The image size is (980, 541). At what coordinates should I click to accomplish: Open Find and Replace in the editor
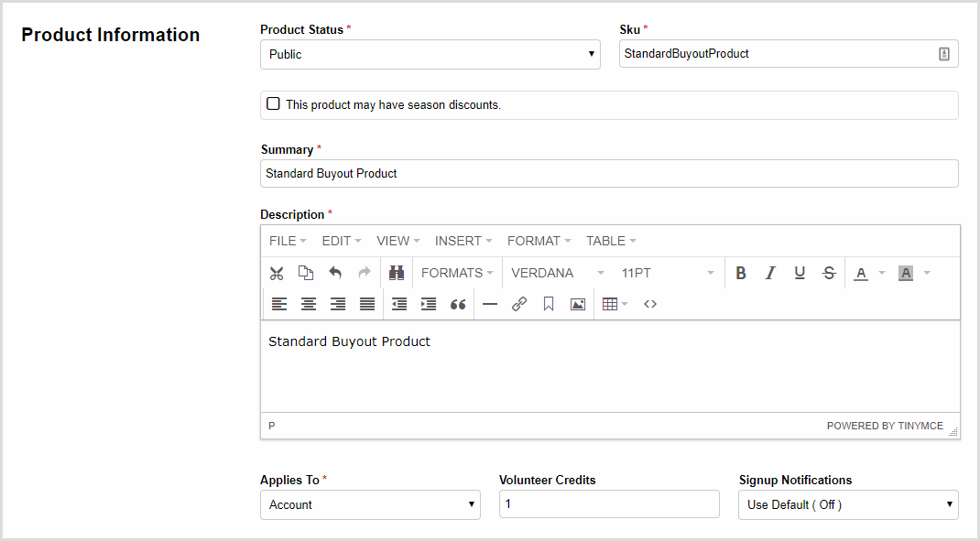[397, 273]
